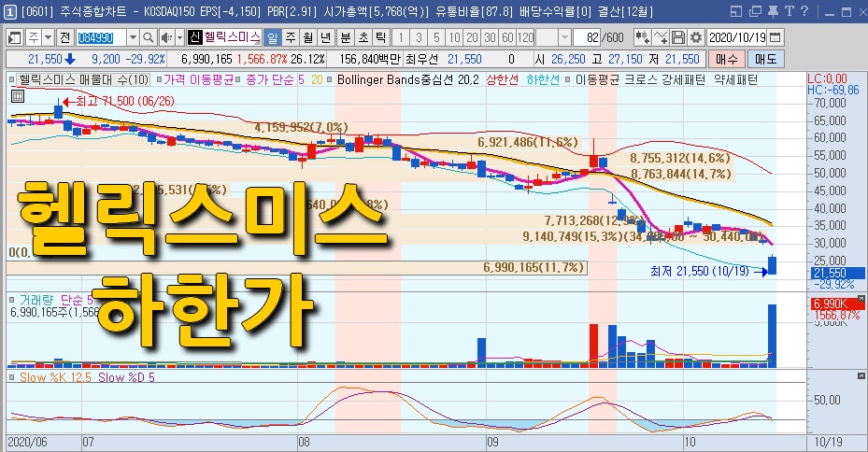
Task: Toggle the Bollinger Bands legend square
Action: [x=331, y=79]
